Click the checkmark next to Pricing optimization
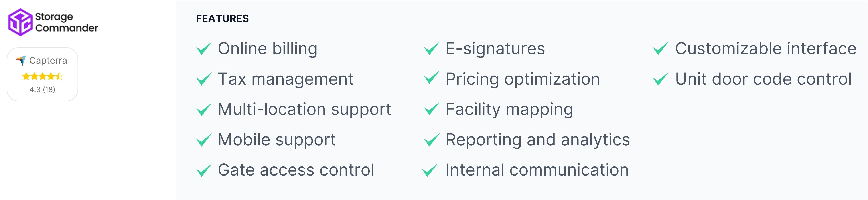This screenshot has height=200, width=868. pos(432,78)
